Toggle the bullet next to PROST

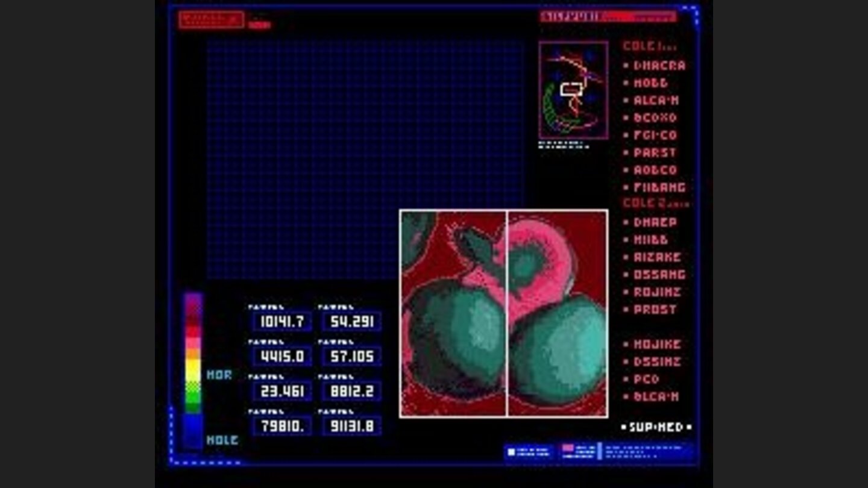pyautogui.click(x=626, y=310)
